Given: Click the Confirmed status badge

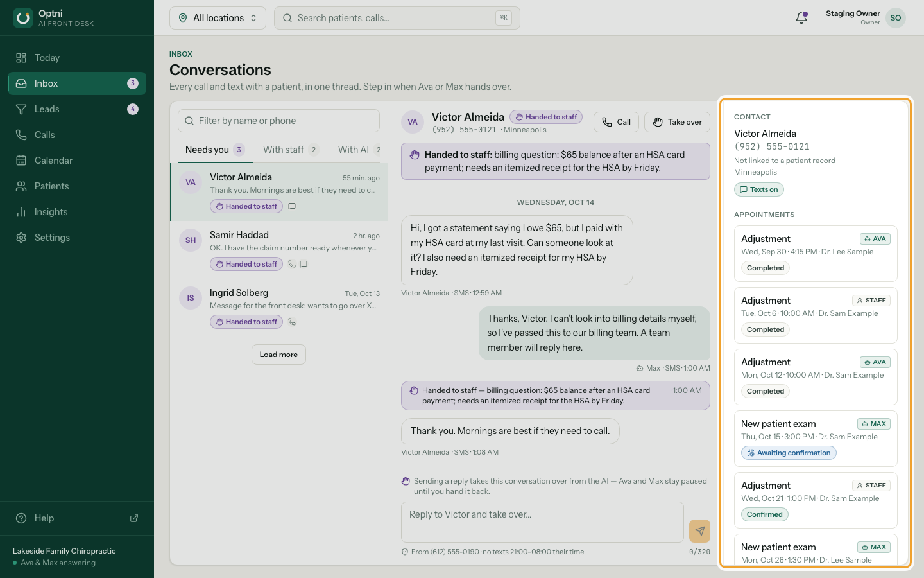Looking at the screenshot, I should point(765,514).
